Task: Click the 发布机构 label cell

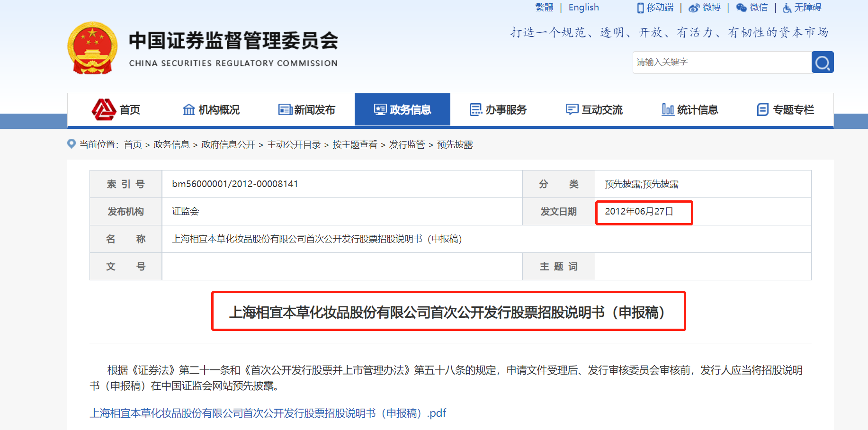Action: pyautogui.click(x=126, y=211)
